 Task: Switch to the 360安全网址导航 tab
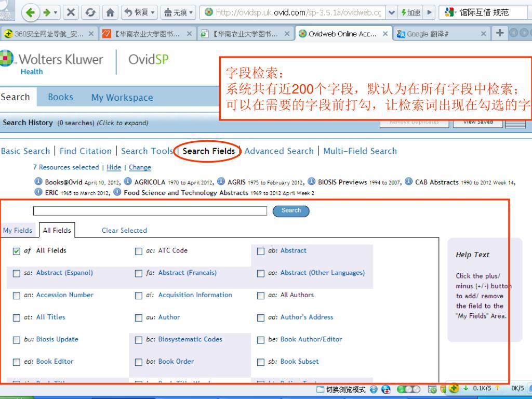48,34
